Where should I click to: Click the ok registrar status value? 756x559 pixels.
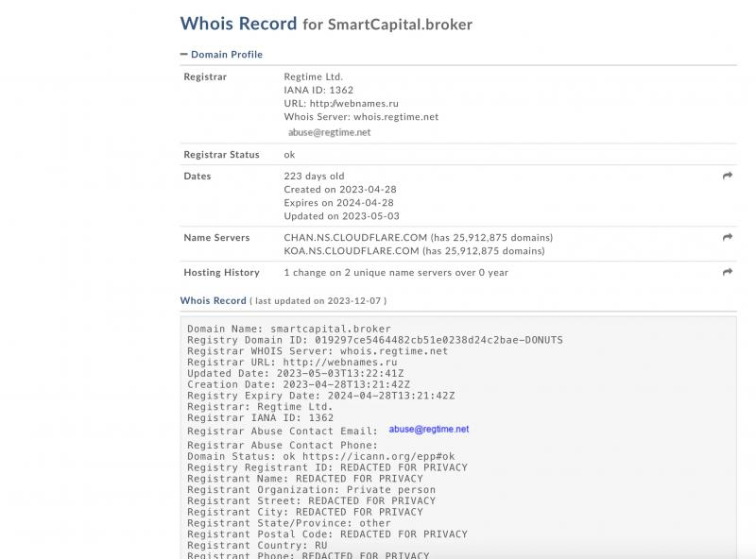tap(289, 155)
